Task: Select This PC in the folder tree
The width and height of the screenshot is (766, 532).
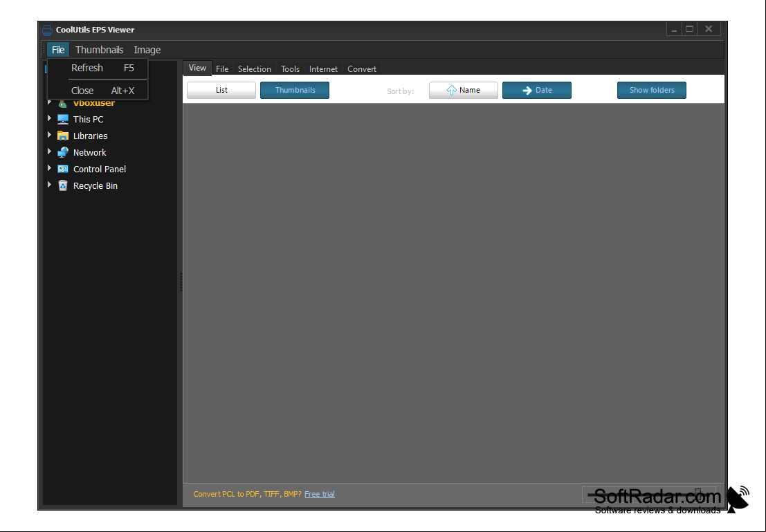Action: [x=89, y=119]
